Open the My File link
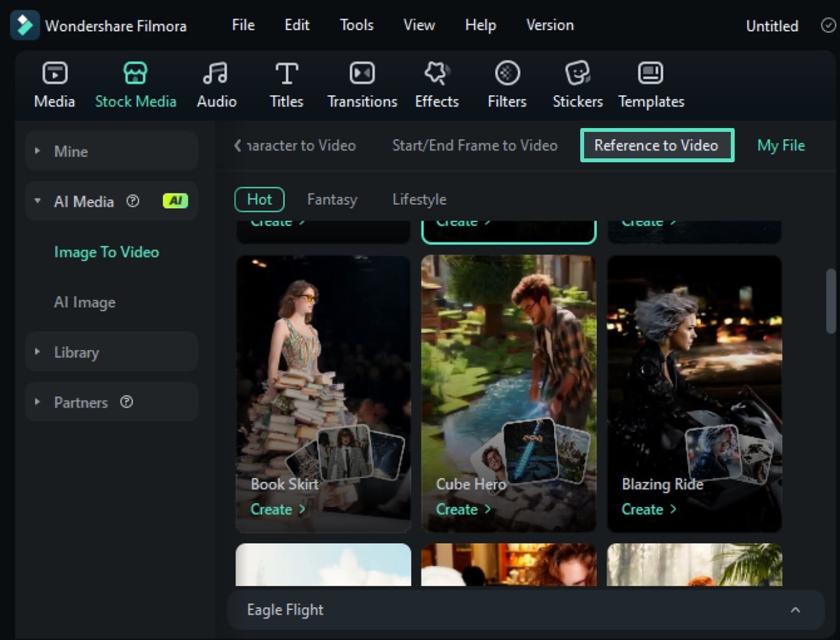840x640 pixels. 781,145
